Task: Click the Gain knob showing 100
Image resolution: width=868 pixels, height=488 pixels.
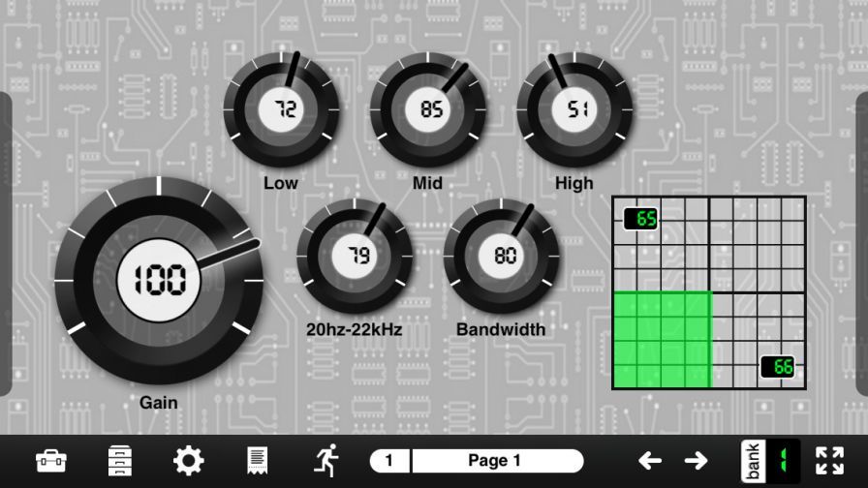Action: click(159, 281)
